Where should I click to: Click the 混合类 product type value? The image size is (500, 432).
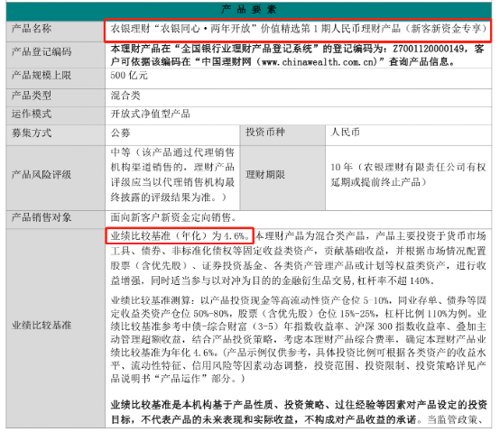125,96
